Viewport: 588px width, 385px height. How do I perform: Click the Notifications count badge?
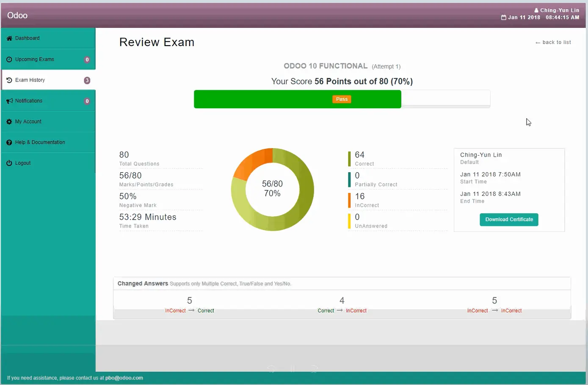pyautogui.click(x=87, y=101)
